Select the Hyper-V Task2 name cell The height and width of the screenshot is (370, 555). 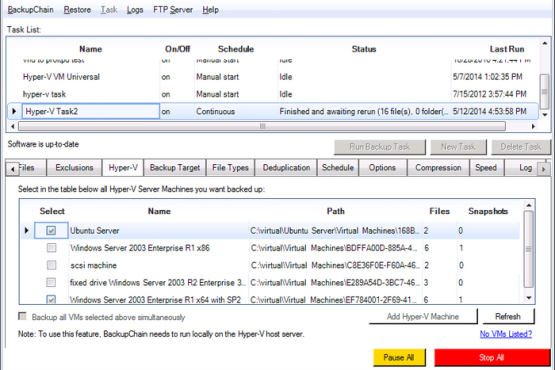[x=91, y=111]
